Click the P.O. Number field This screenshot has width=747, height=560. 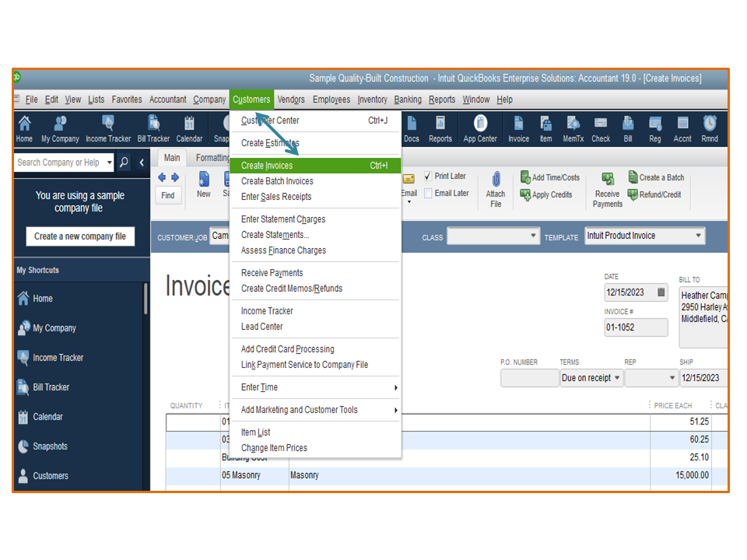[x=529, y=378]
